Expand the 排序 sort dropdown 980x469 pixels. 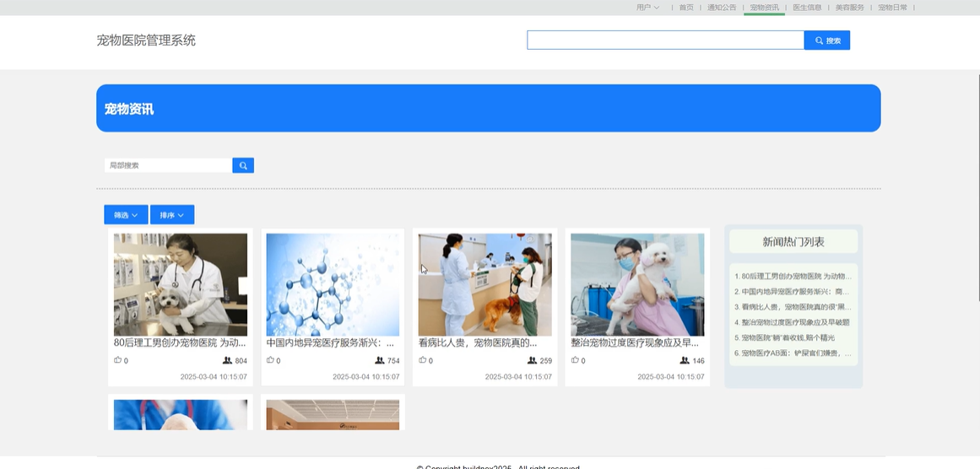click(172, 214)
